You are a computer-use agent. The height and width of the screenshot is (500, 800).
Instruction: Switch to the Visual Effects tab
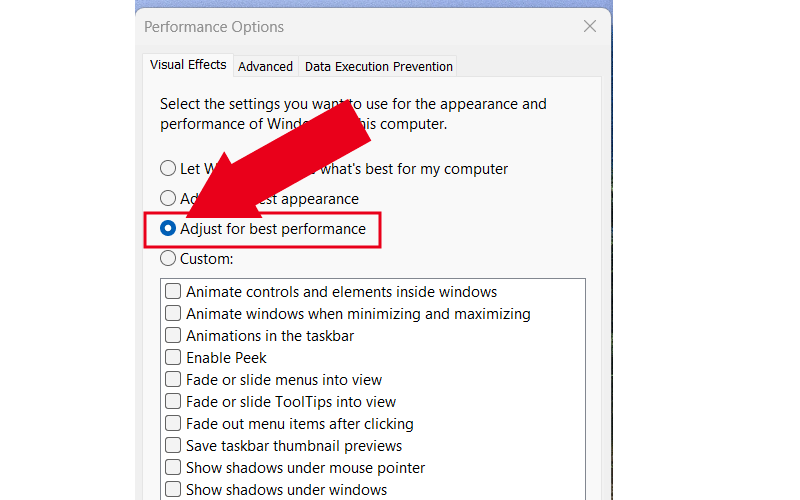point(188,65)
